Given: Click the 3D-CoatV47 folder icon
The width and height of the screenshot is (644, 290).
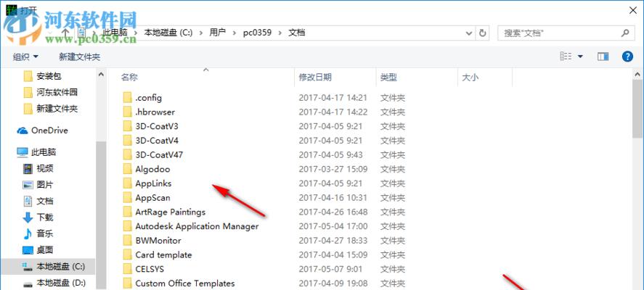Looking at the screenshot, I should [127, 155].
